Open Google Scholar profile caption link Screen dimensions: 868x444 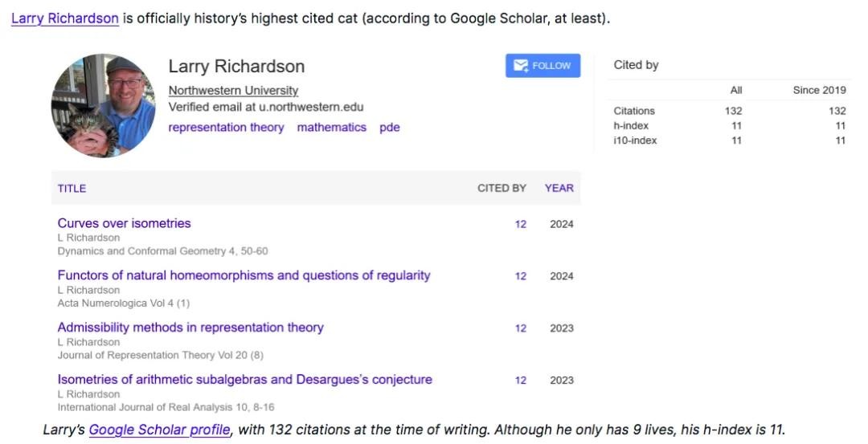pyautogui.click(x=160, y=430)
